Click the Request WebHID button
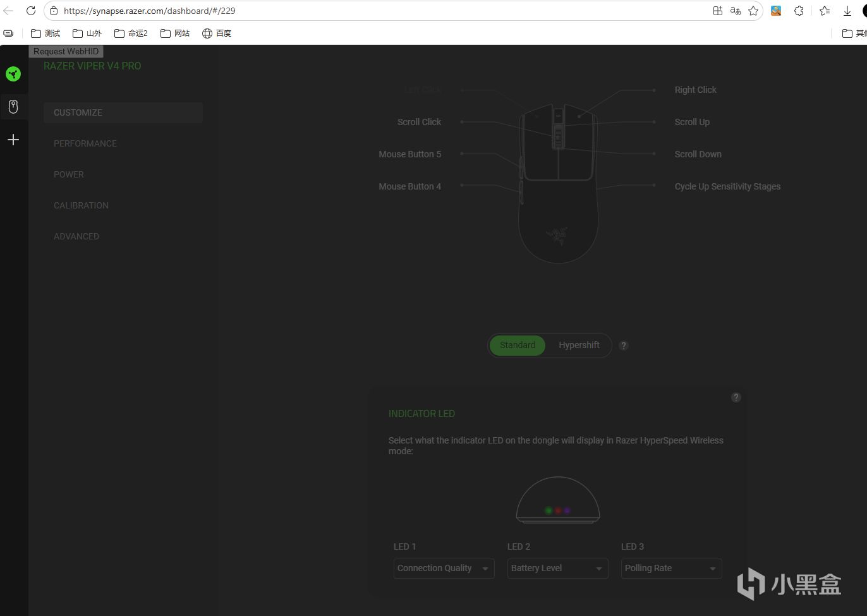 tap(66, 51)
